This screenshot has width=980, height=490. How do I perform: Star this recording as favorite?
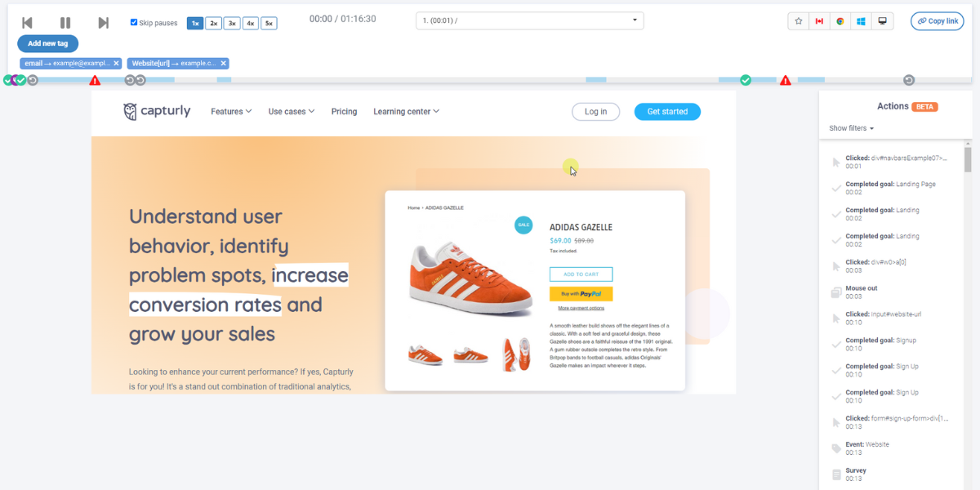pyautogui.click(x=799, y=21)
